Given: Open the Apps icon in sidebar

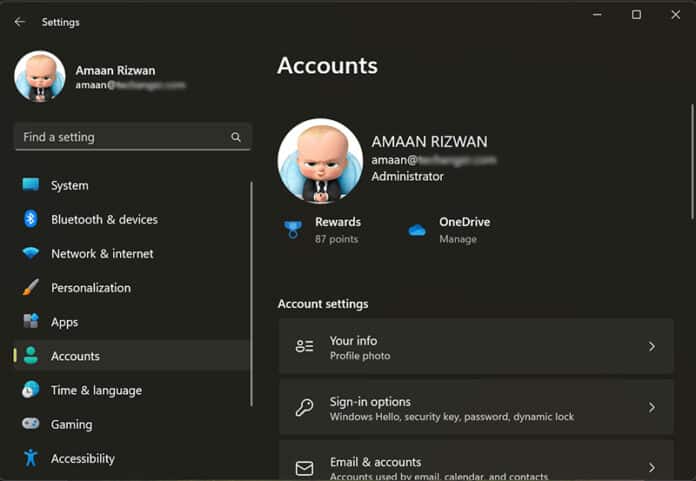Looking at the screenshot, I should click(31, 322).
